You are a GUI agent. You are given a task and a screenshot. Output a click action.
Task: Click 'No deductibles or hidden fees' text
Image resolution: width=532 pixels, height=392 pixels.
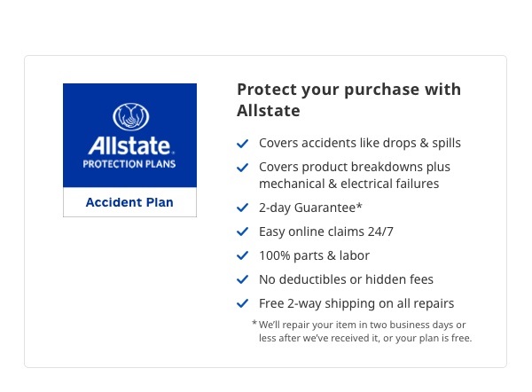(x=346, y=280)
